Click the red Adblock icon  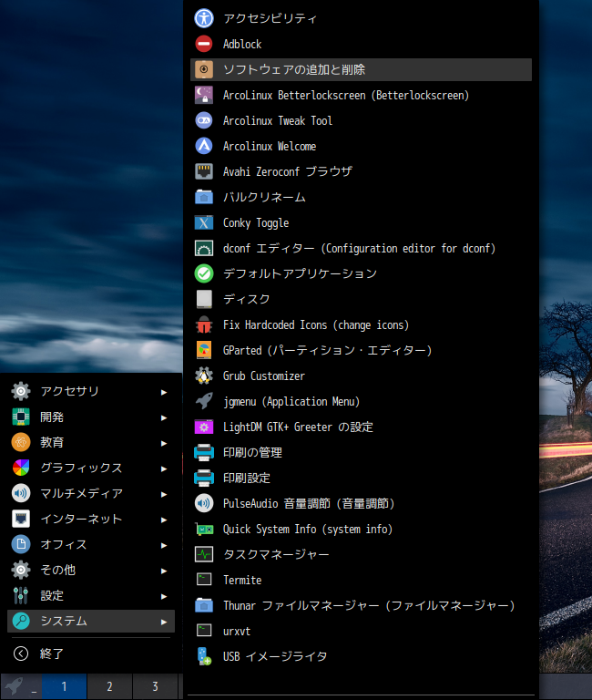click(x=204, y=44)
